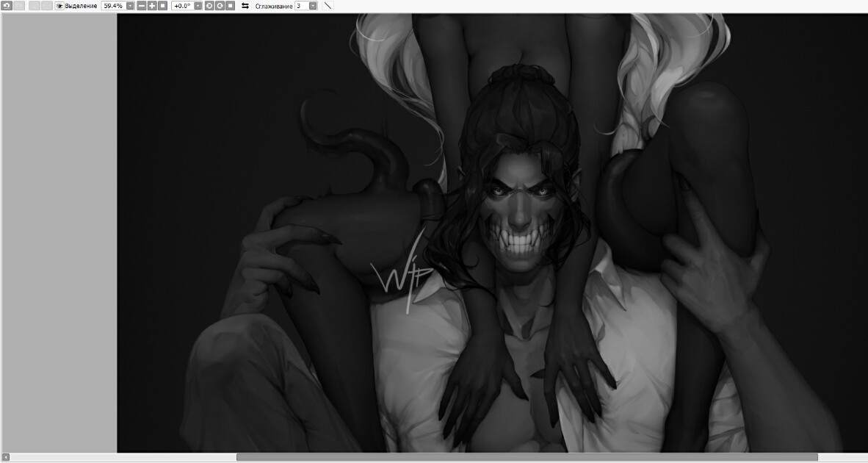Reset canvas rotation with the square button
Image resolution: width=868 pixels, height=463 pixels.
(231, 6)
